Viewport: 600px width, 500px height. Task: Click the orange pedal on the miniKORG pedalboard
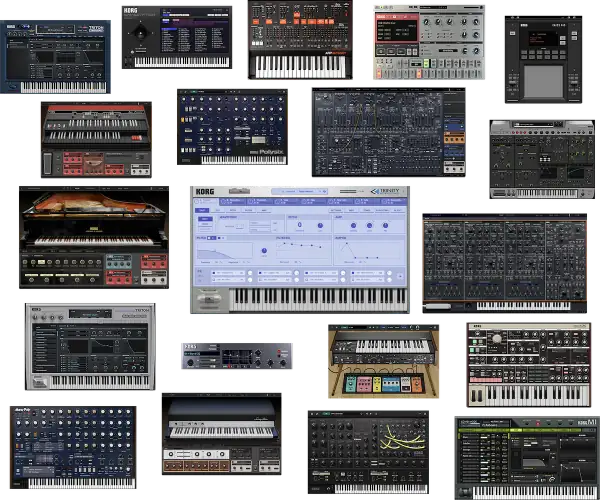click(416, 385)
